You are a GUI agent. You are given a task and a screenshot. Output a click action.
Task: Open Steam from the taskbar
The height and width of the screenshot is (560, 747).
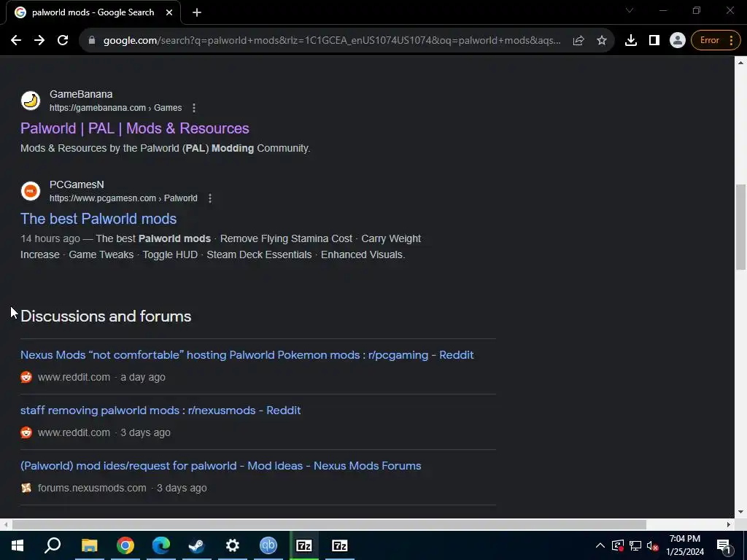[196, 545]
